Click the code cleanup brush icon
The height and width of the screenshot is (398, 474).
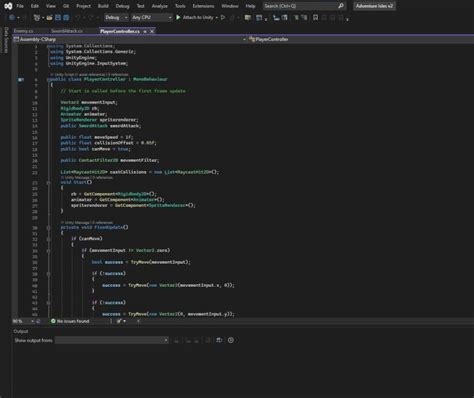click(119, 321)
